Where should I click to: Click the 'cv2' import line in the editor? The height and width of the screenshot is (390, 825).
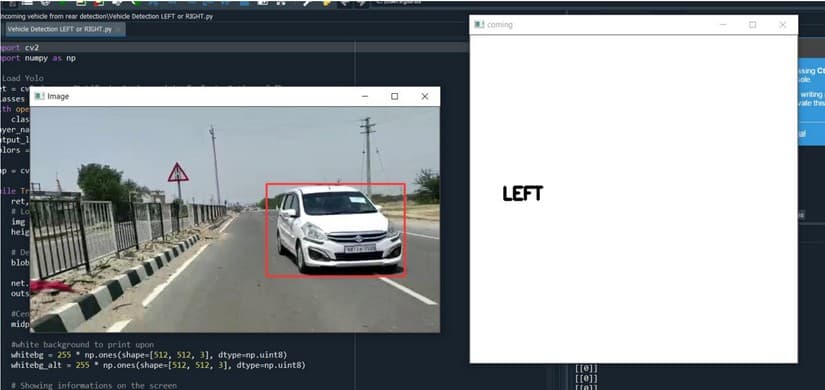[x=20, y=47]
